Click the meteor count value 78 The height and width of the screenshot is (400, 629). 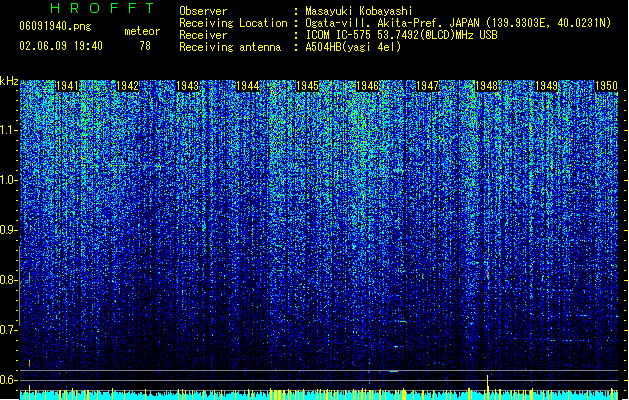click(x=145, y=46)
